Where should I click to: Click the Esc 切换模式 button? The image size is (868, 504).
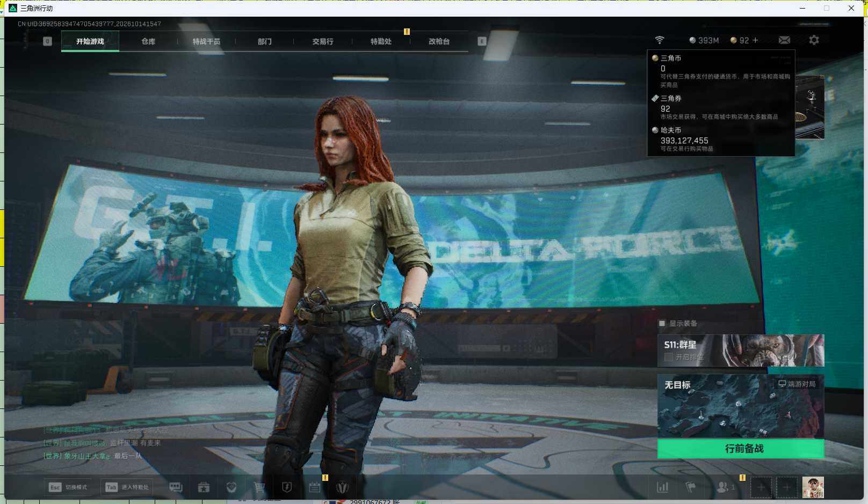pyautogui.click(x=68, y=487)
